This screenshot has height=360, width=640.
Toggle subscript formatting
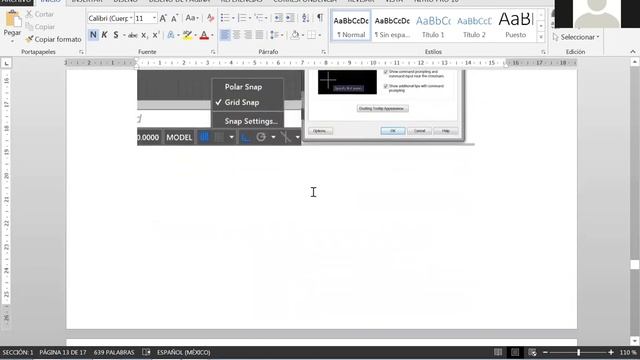pyautogui.click(x=144, y=36)
